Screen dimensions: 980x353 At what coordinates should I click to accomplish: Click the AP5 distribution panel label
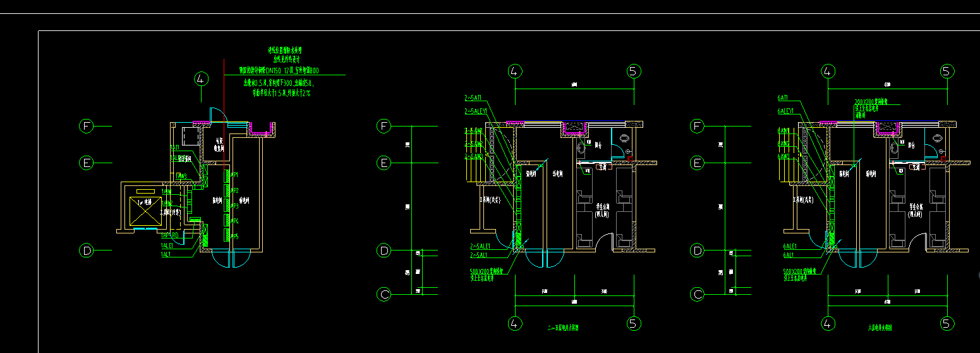click(234, 236)
